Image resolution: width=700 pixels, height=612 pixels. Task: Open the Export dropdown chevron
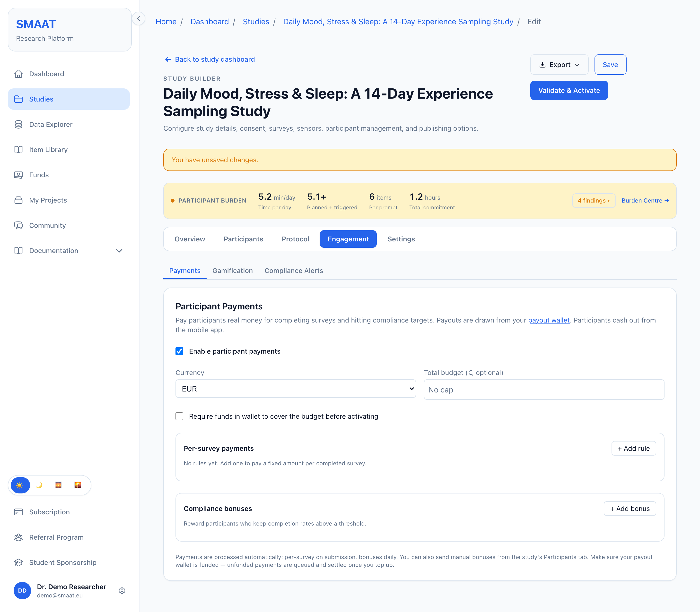[577, 65]
